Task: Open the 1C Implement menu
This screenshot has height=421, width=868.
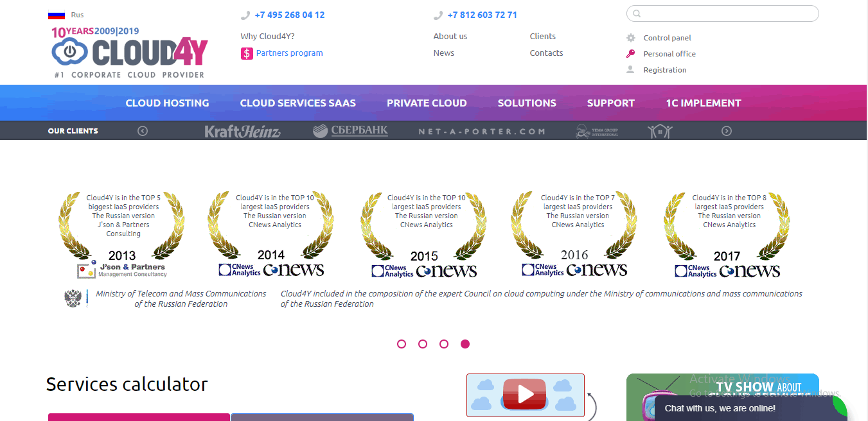Action: click(704, 103)
